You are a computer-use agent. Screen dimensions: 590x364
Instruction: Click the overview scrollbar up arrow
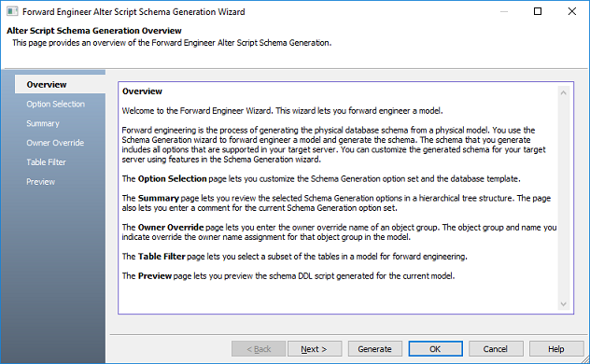[563, 93]
